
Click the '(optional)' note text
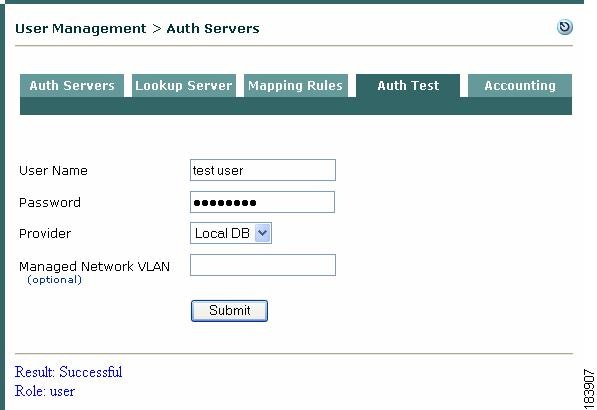click(x=54, y=280)
